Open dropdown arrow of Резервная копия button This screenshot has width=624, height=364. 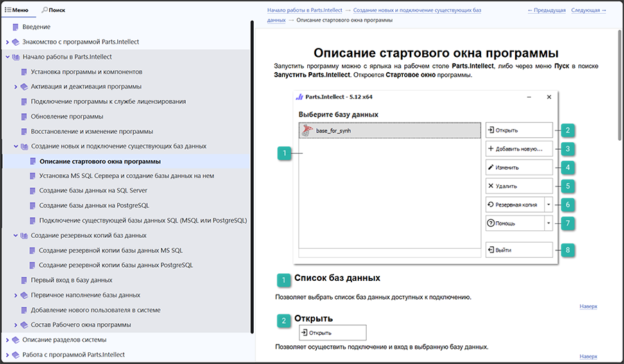(x=548, y=205)
